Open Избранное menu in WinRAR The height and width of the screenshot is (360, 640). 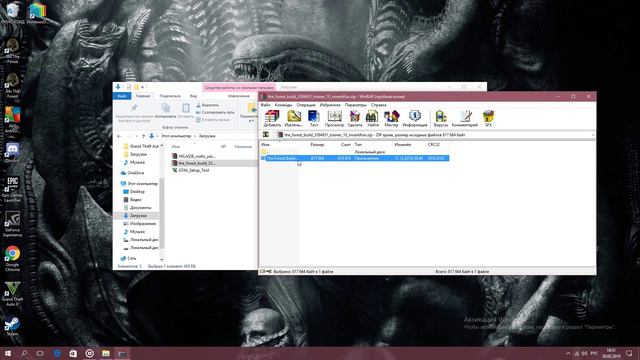330,105
